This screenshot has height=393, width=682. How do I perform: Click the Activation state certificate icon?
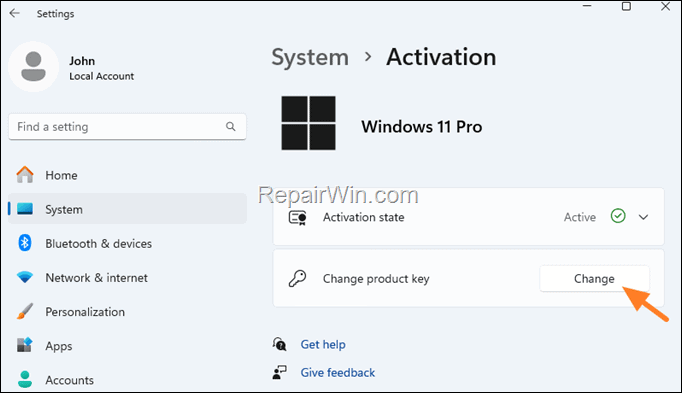click(x=298, y=217)
